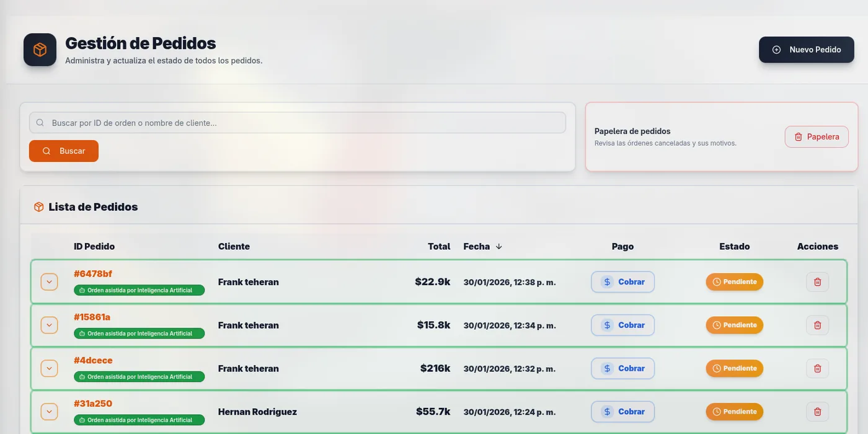
Task: Delete order #15861a with its trash icon
Action: coord(817,325)
